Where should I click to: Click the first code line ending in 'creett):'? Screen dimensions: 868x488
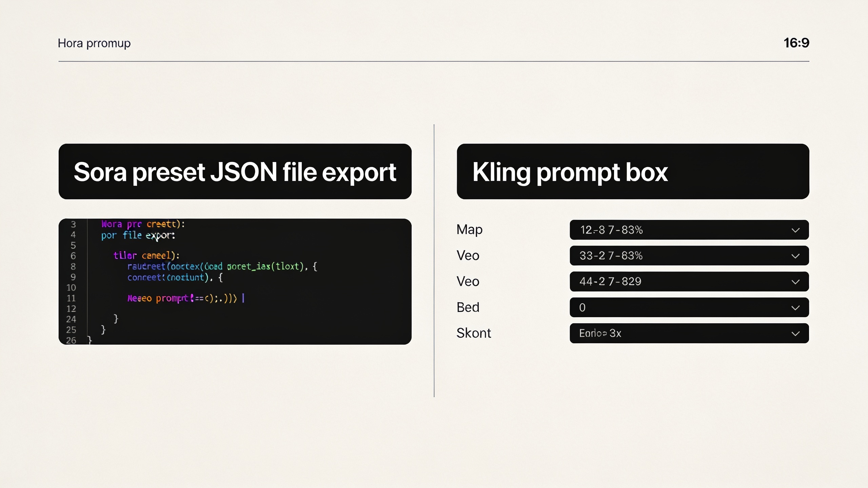pyautogui.click(x=143, y=224)
